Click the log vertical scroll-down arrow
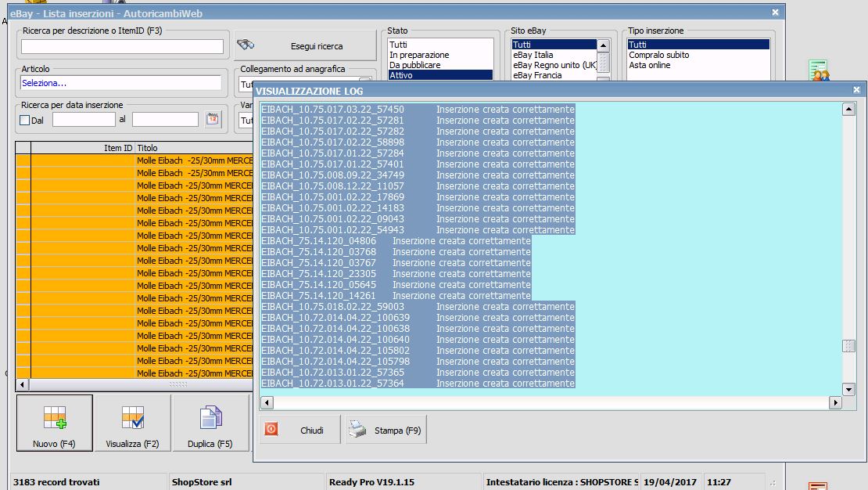This screenshot has width=868, height=490. [x=848, y=389]
